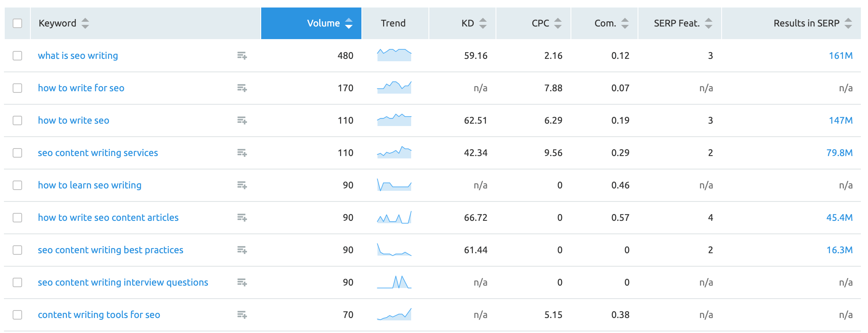Click add-to-list icon for 'how to write for seo'
Image resolution: width=868 pixels, height=333 pixels.
click(x=242, y=88)
